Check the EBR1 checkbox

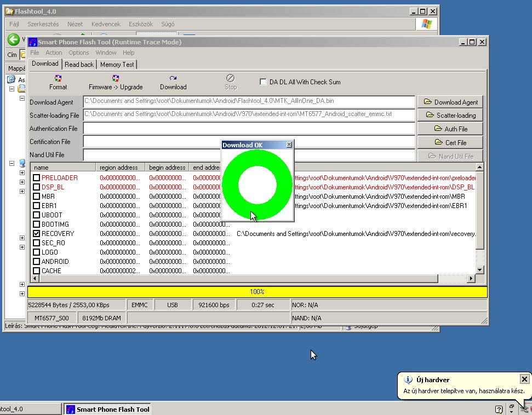coord(36,206)
